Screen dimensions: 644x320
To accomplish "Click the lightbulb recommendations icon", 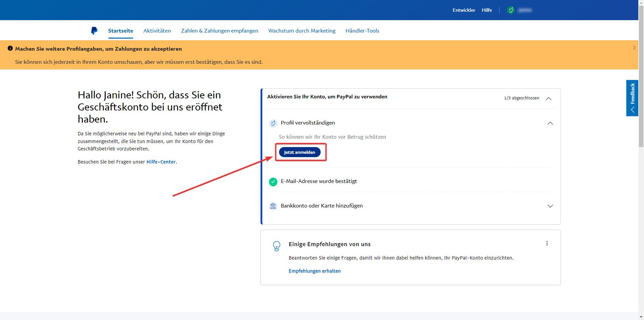I will (x=277, y=246).
